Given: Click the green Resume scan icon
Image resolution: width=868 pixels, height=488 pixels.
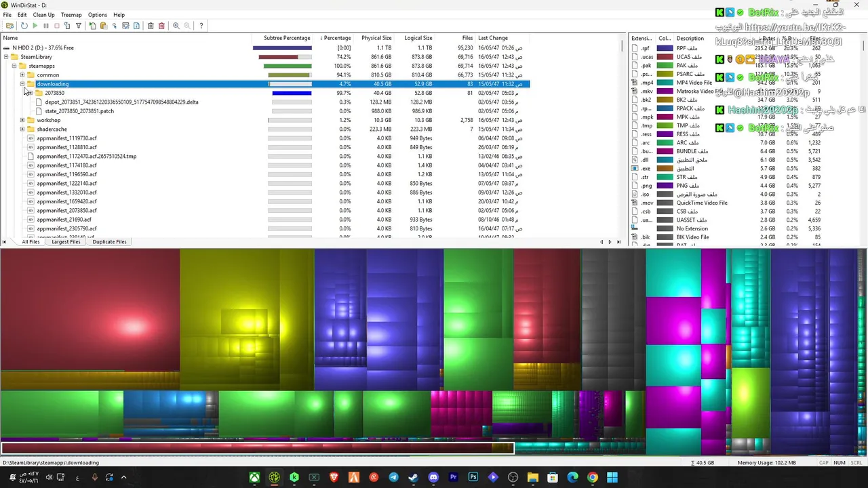Looking at the screenshot, I should tap(35, 26).
